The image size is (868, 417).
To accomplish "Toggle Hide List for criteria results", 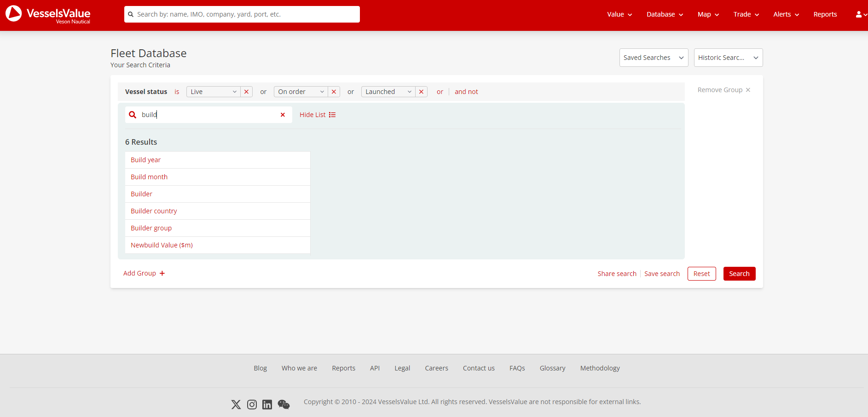I will pyautogui.click(x=317, y=115).
